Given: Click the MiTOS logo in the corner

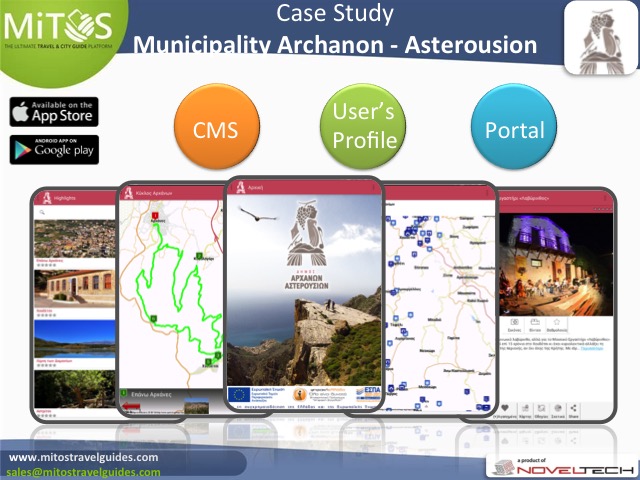Looking at the screenshot, I should pos(58,29).
